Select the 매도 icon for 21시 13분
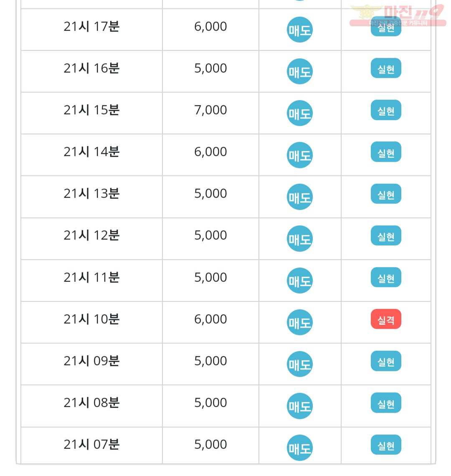The height and width of the screenshot is (476, 451). (299, 197)
